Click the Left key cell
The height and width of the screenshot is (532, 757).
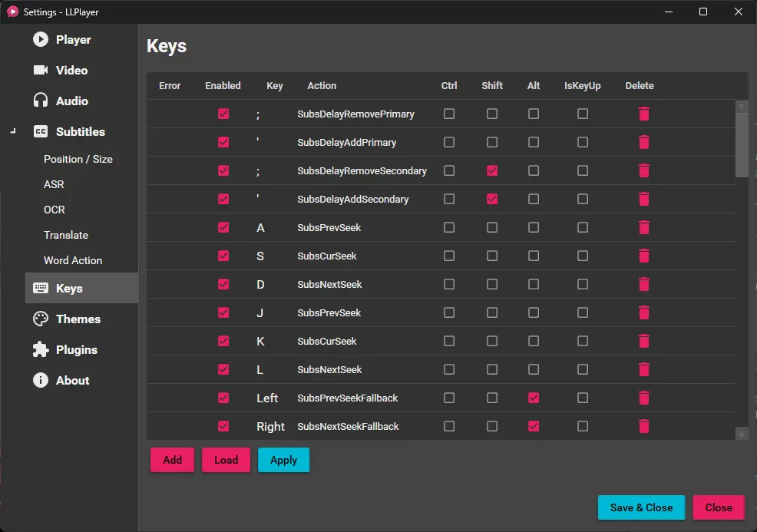[267, 398]
